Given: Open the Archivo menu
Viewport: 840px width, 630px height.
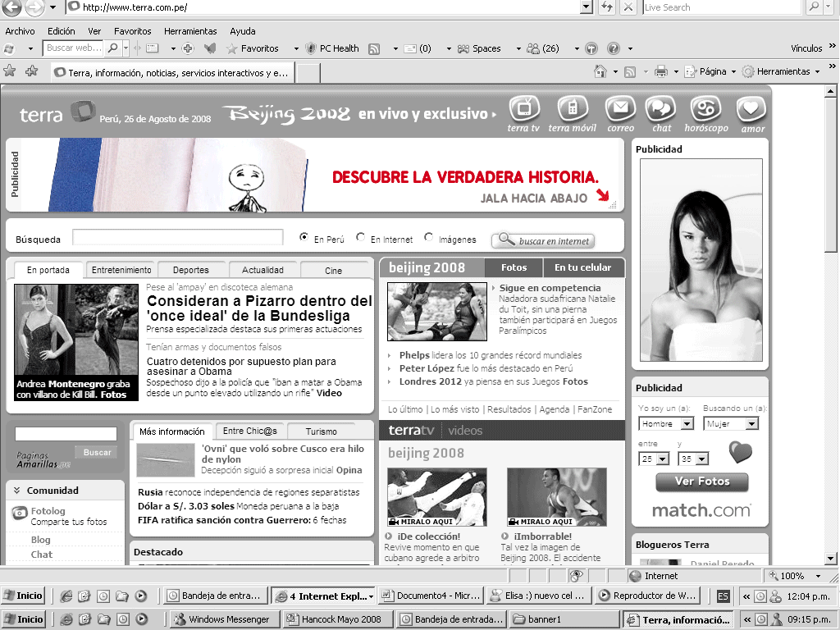Looking at the screenshot, I should coord(20,31).
